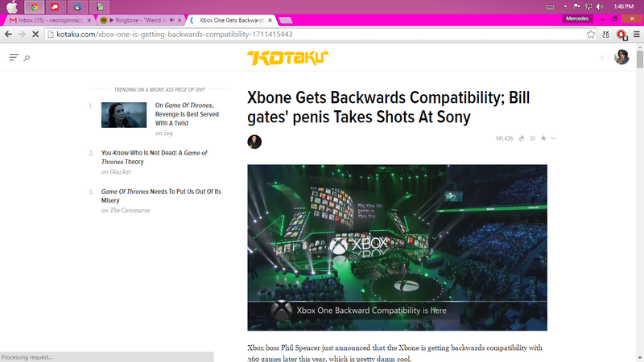
Task: Open the Kotaku hamburger menu icon
Action: [x=14, y=57]
